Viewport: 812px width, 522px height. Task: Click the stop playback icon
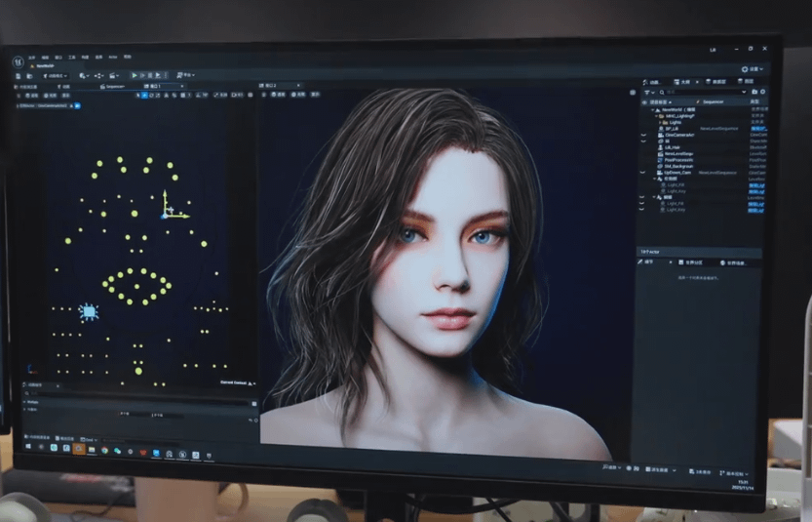pyautogui.click(x=150, y=76)
